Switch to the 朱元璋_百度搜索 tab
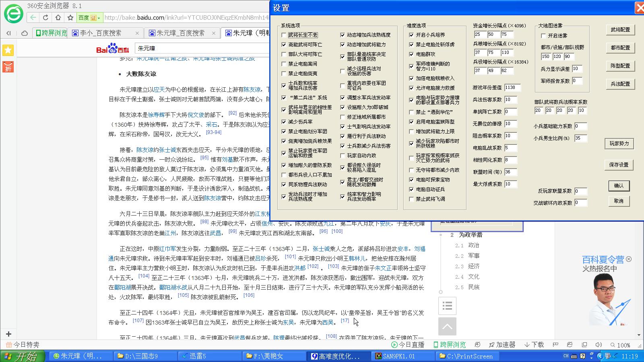This screenshot has width=644, height=362. click(x=180, y=33)
